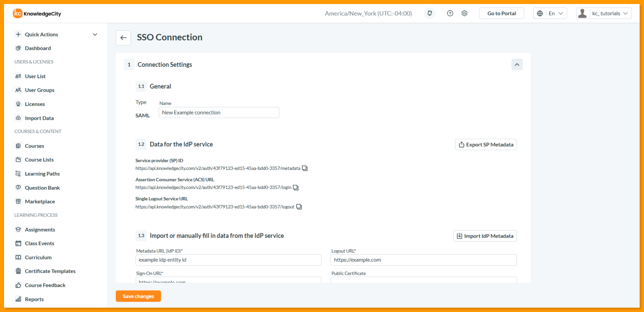The width and height of the screenshot is (644, 312).
Task: Expand the Quick Actions chevron
Action: click(x=95, y=34)
